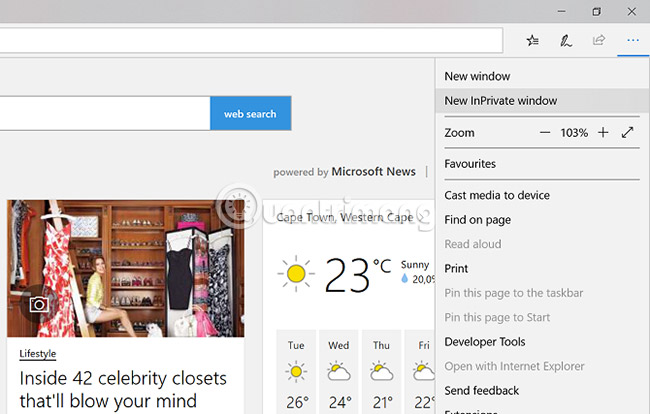Open a New InPrivate window
650x414 pixels.
[543, 101]
